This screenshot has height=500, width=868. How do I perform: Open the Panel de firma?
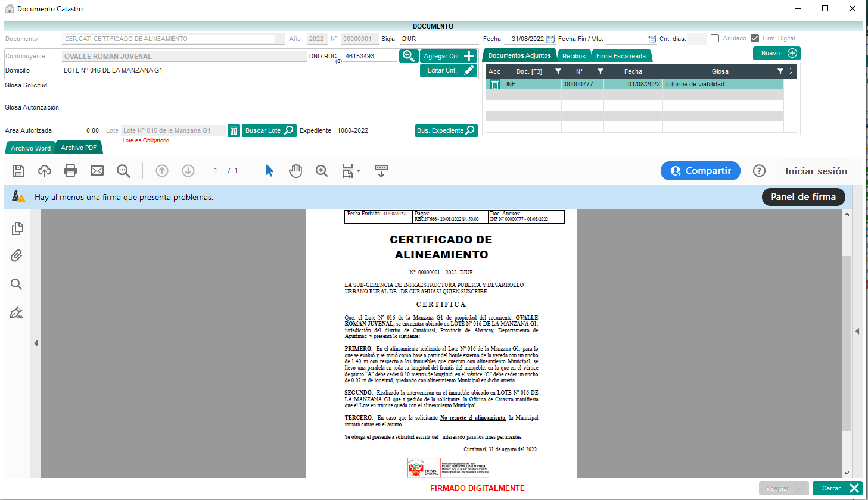tap(803, 197)
